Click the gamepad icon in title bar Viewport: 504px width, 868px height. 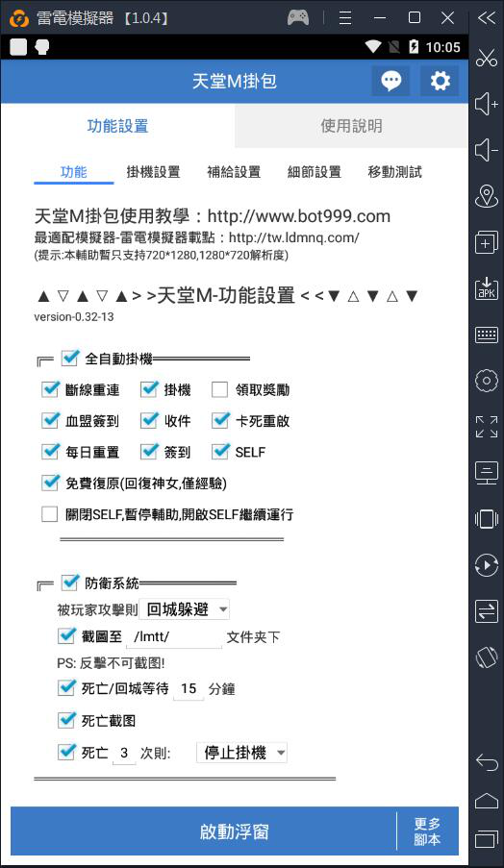point(298,17)
